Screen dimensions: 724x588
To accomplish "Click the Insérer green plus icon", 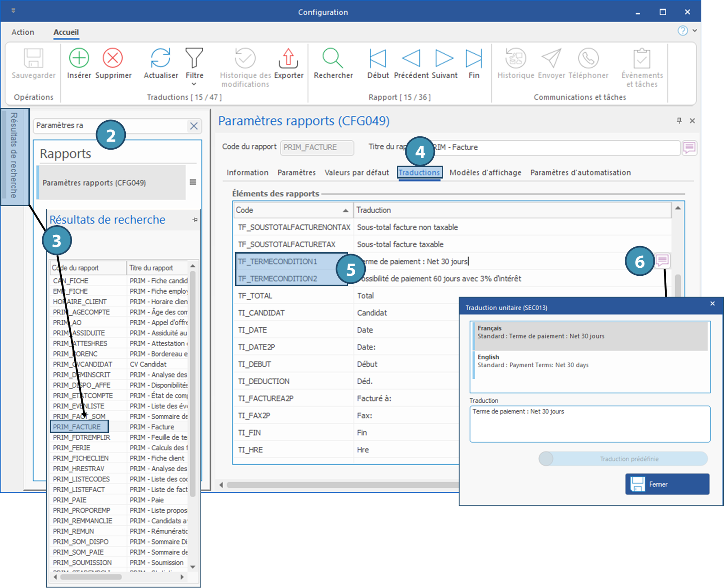I will pyautogui.click(x=79, y=58).
